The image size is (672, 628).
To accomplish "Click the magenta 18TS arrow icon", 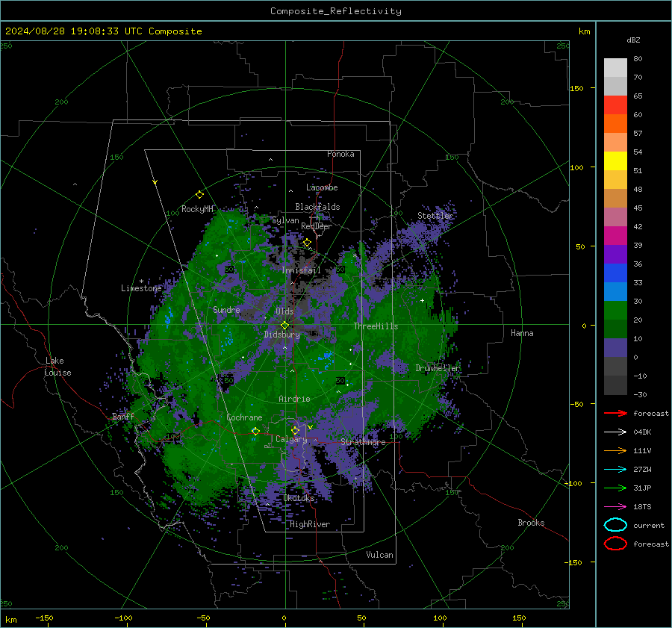I will 615,507.
